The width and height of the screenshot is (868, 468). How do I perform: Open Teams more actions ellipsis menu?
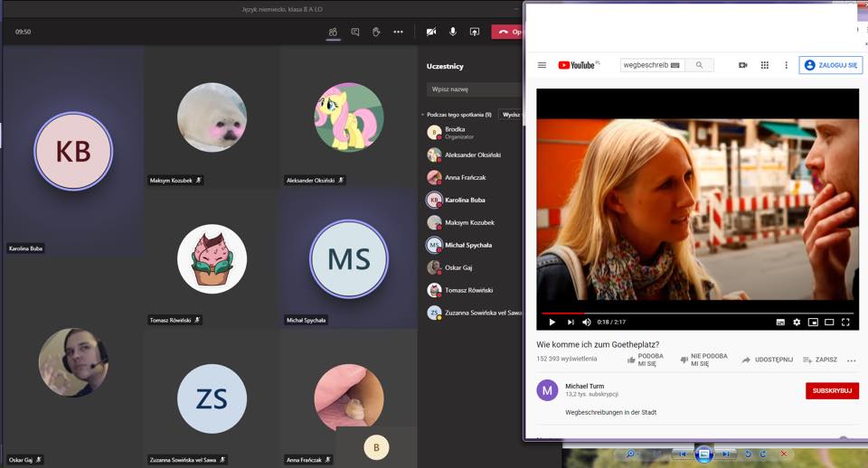pos(398,32)
